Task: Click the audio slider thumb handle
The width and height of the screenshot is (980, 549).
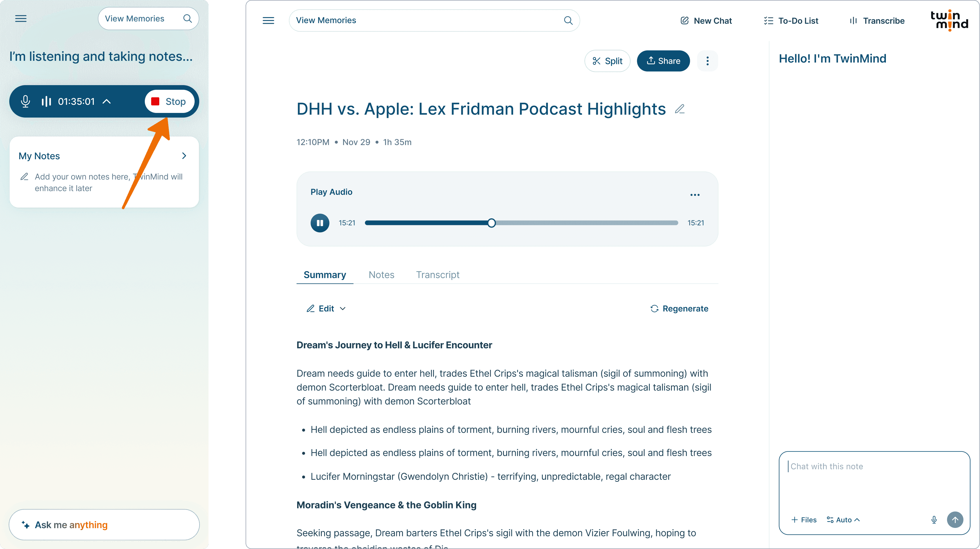Action: click(x=491, y=223)
